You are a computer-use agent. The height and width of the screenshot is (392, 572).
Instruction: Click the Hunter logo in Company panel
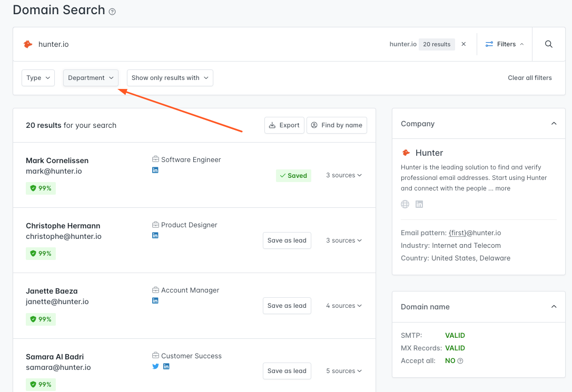[x=406, y=153]
